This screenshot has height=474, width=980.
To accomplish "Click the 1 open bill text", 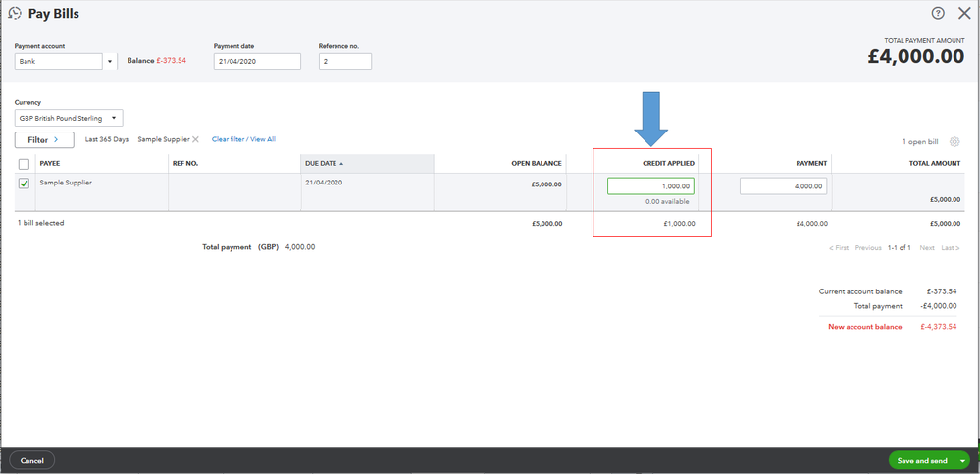I will point(920,142).
